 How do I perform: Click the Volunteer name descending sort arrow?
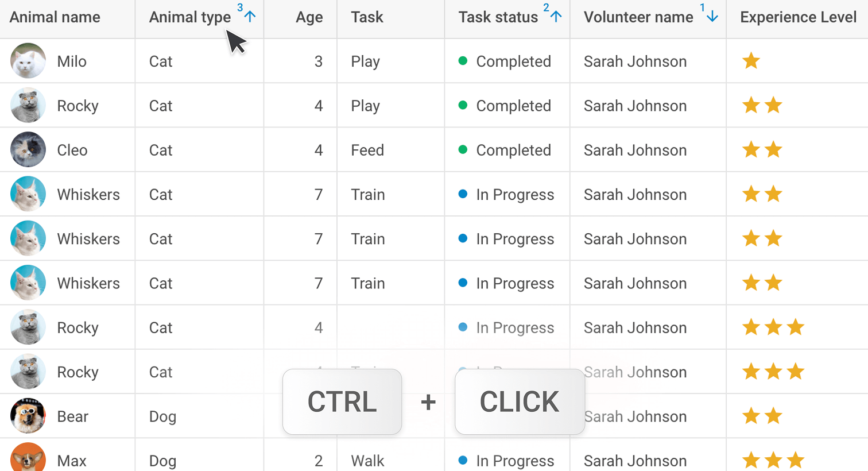click(712, 16)
